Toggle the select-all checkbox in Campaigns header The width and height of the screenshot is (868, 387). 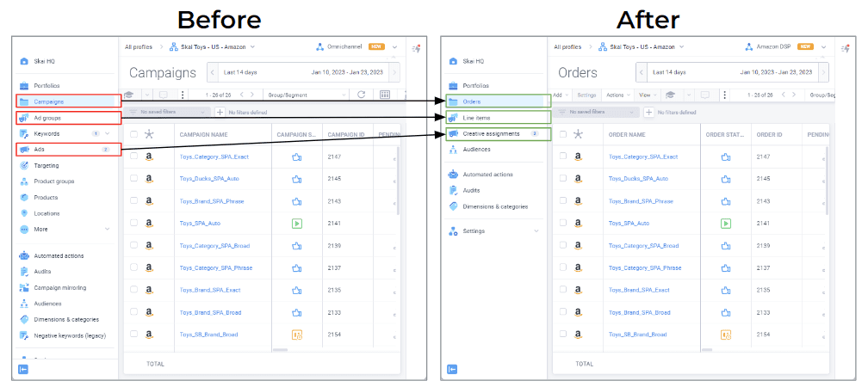point(134,134)
